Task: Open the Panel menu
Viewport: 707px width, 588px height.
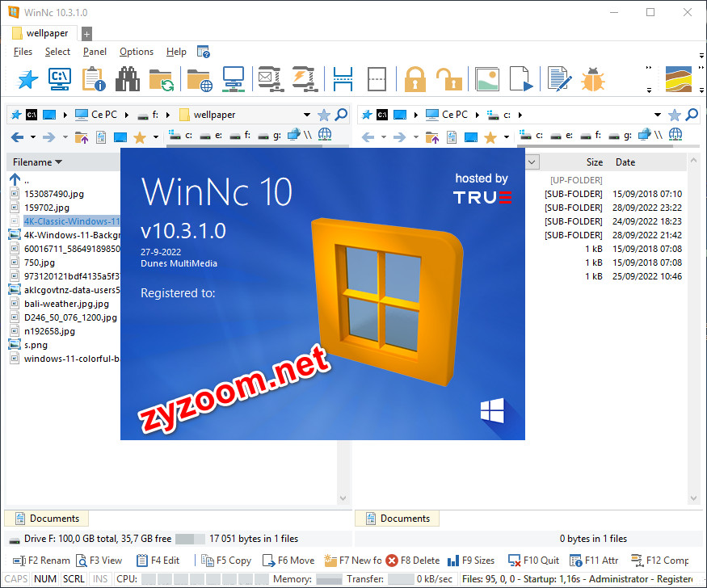Action: 95,52
